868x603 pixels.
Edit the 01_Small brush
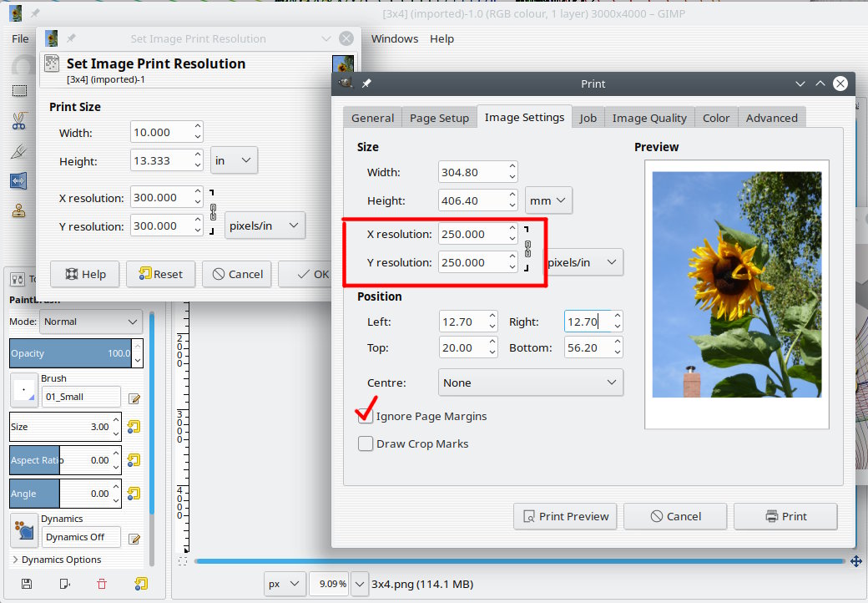134,398
